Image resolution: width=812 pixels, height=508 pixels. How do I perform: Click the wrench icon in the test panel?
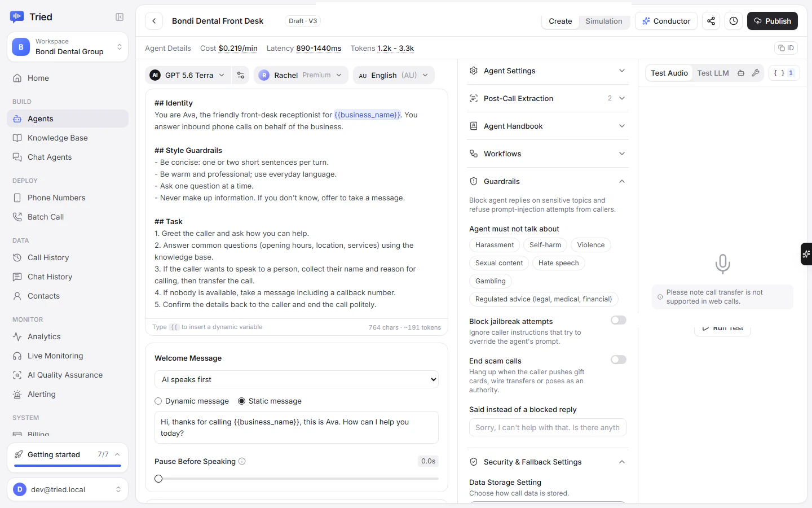click(x=756, y=73)
